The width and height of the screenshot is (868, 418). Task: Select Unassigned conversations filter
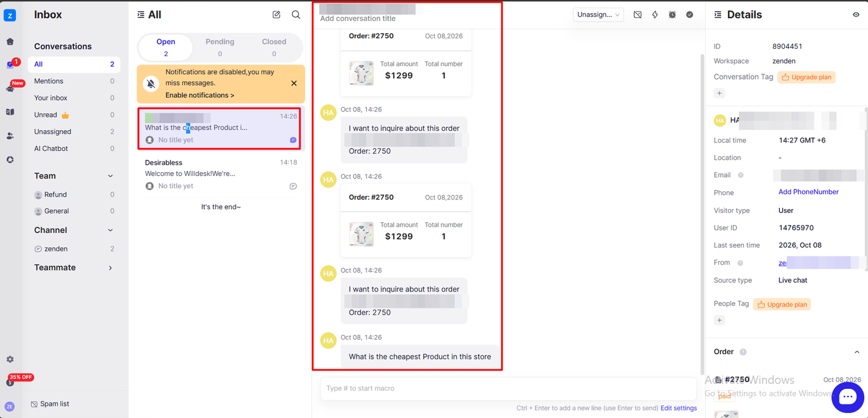74,132
